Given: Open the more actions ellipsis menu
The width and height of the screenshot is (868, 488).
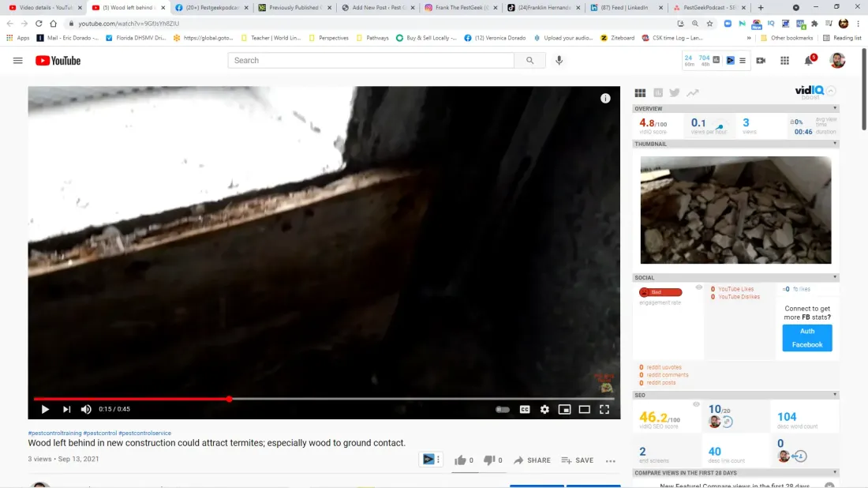Looking at the screenshot, I should (x=611, y=461).
